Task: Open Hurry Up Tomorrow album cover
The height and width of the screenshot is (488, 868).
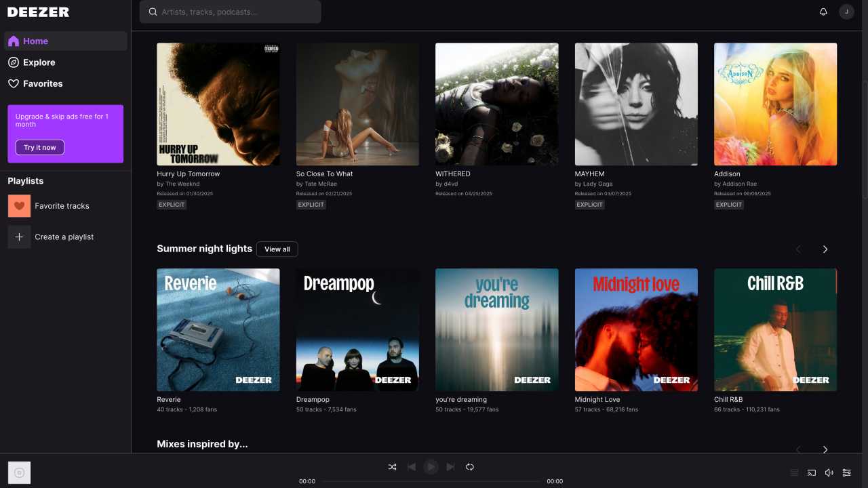Action: click(x=218, y=104)
